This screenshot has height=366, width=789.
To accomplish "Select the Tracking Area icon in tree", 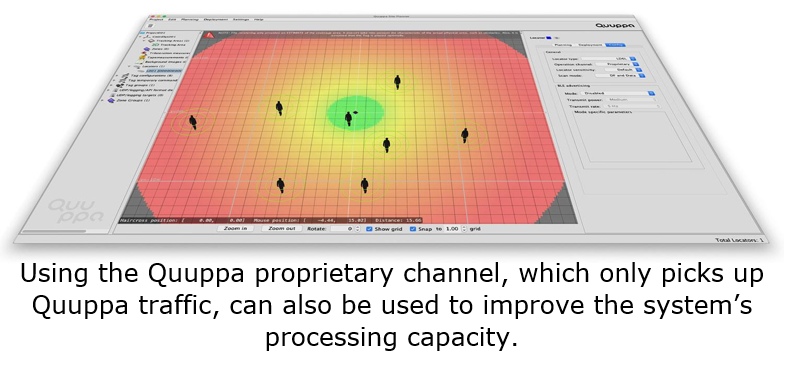I will pyautogui.click(x=155, y=45).
